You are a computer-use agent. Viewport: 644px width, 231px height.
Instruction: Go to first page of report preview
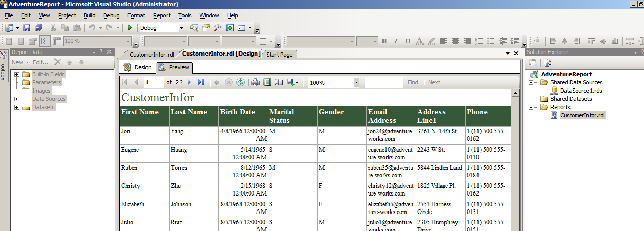click(x=124, y=82)
